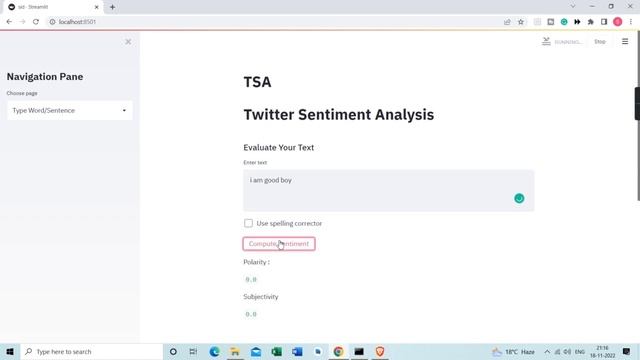Open the ENG language indicator
Viewport: 640px width, 360px height.
tap(580, 351)
